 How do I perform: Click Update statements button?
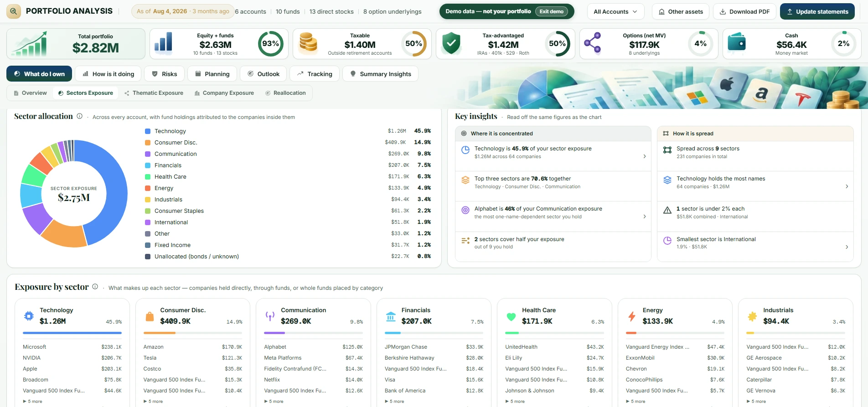817,11
